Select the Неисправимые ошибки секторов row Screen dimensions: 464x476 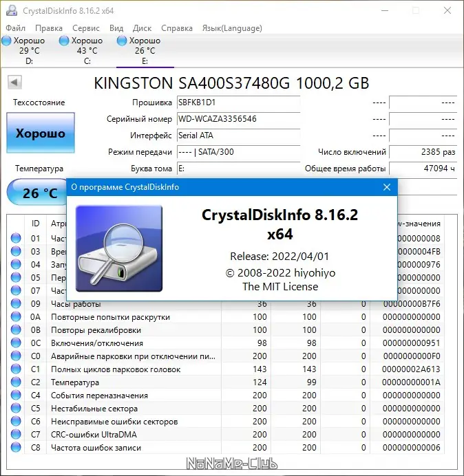[226, 421]
